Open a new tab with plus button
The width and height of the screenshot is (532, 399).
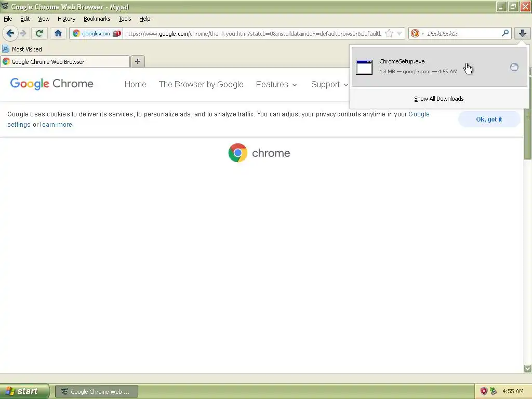[137, 61]
